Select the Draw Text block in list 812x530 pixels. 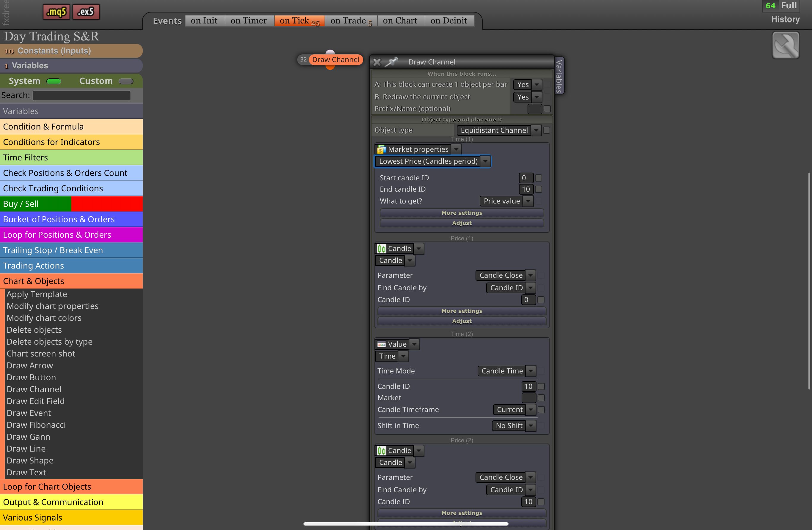(26, 472)
